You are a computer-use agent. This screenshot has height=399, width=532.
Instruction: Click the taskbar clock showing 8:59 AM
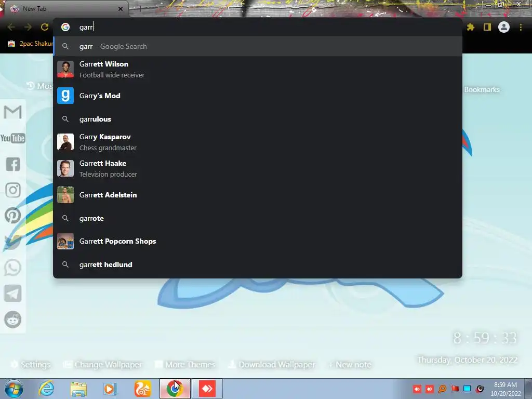[506, 389]
